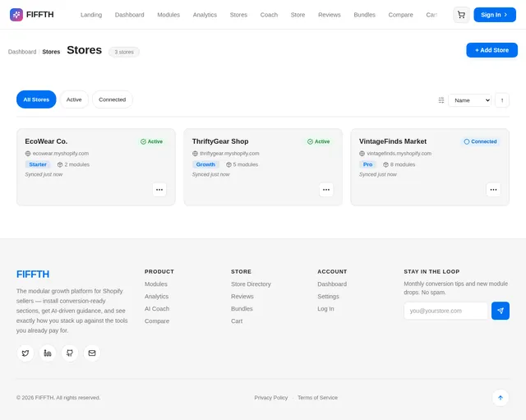This screenshot has width=526, height=420.
Task: Click globe icon next to vintagefinds.myshopify.com
Action: (362, 154)
